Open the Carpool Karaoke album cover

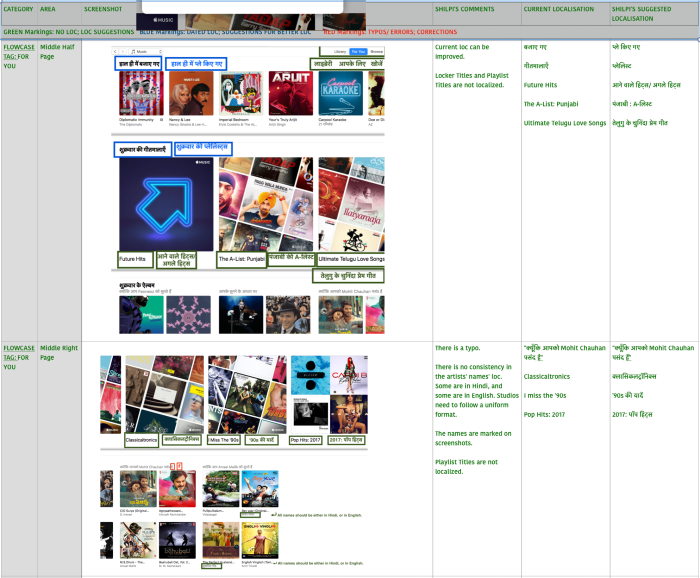[340, 94]
